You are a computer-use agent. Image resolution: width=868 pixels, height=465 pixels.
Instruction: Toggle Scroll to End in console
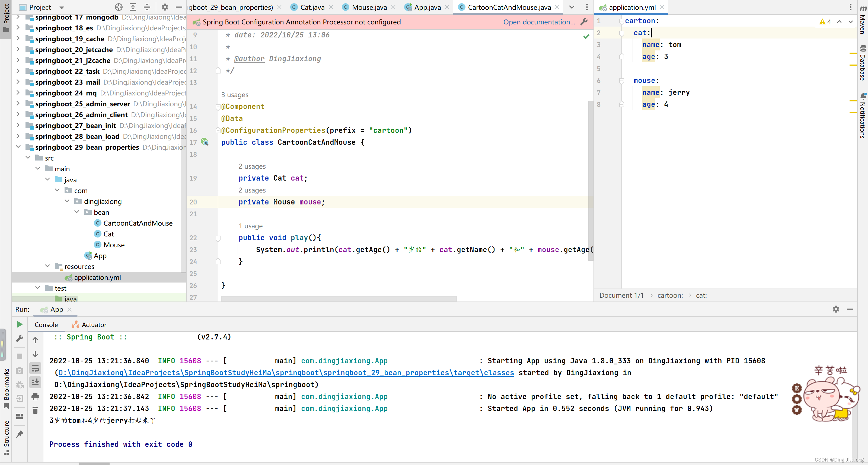tap(35, 382)
